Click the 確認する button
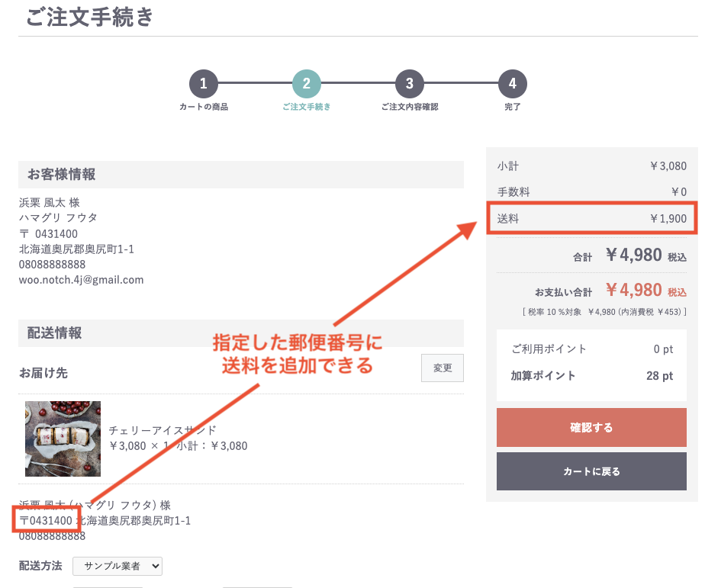The width and height of the screenshot is (705, 588). point(591,428)
